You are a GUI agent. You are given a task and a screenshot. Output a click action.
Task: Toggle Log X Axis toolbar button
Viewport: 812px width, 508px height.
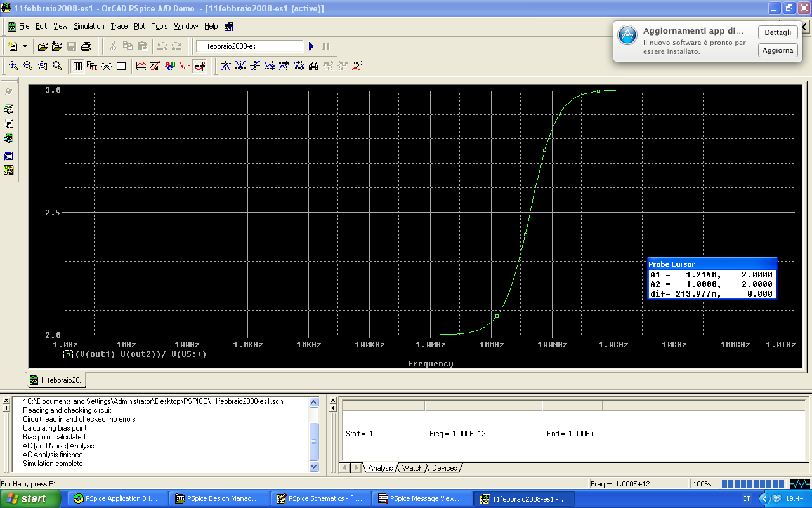pyautogui.click(x=77, y=65)
